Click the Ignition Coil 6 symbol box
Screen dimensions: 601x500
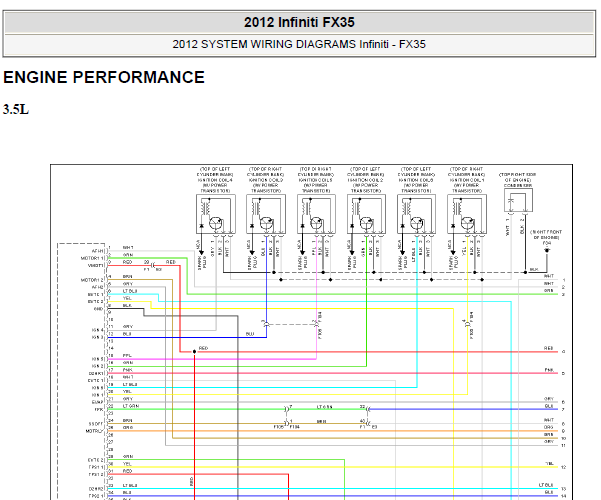(417, 214)
